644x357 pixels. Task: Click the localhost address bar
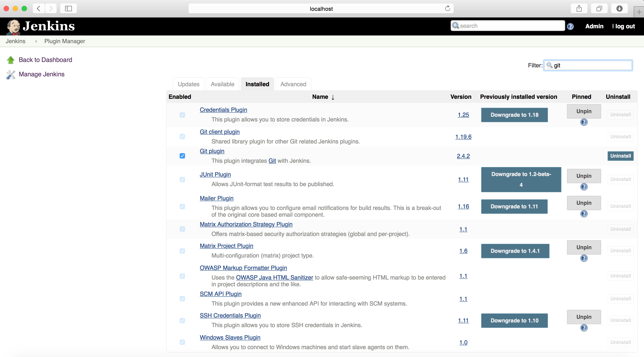click(321, 9)
